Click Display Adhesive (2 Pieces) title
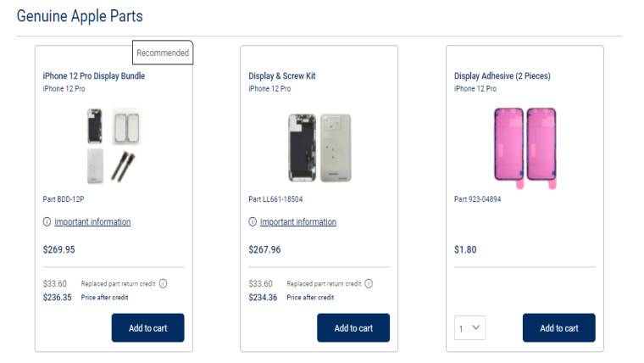The width and height of the screenshot is (644, 363). 502,76
